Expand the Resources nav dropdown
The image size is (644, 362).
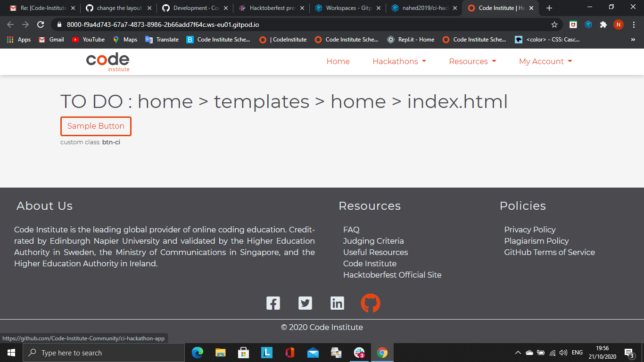[x=472, y=61]
